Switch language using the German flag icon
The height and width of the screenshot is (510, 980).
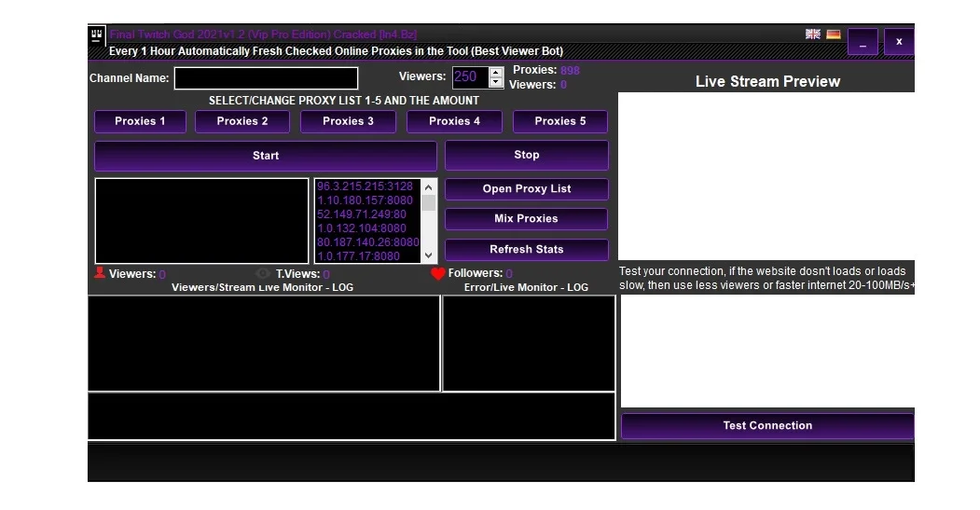(x=833, y=34)
